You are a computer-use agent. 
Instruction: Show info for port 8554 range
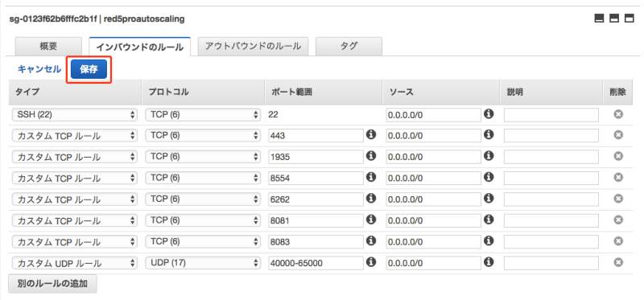pos(371,177)
